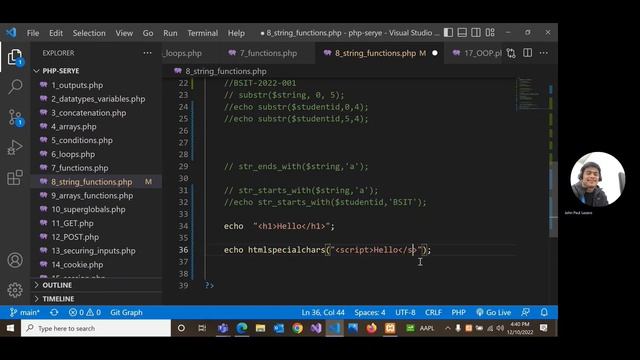Open Git Graph from status bar

coord(126,312)
